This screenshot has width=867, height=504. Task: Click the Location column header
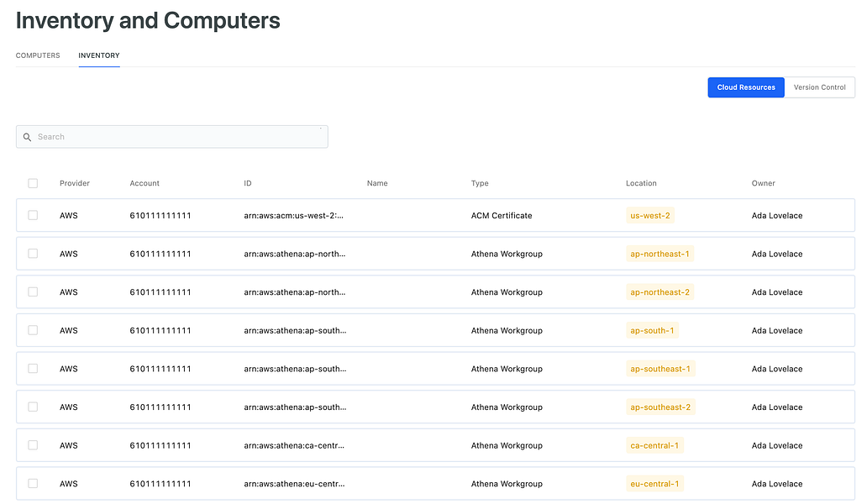(641, 183)
